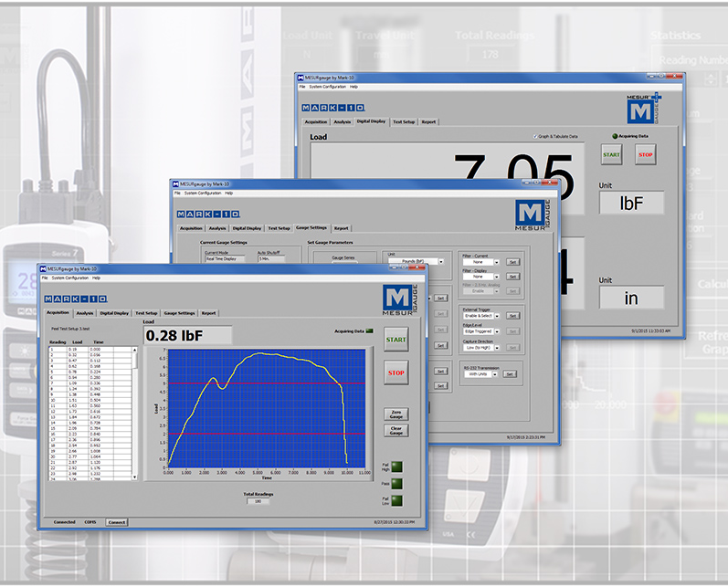Open File menu in front window
This screenshot has width=728, height=587.
[x=45, y=278]
